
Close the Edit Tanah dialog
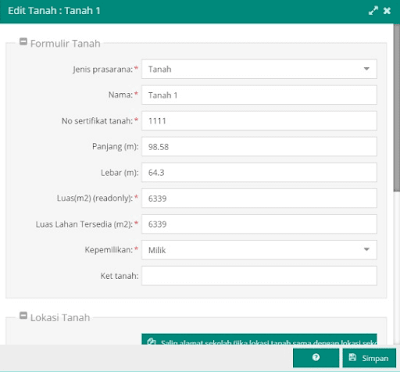(x=387, y=11)
